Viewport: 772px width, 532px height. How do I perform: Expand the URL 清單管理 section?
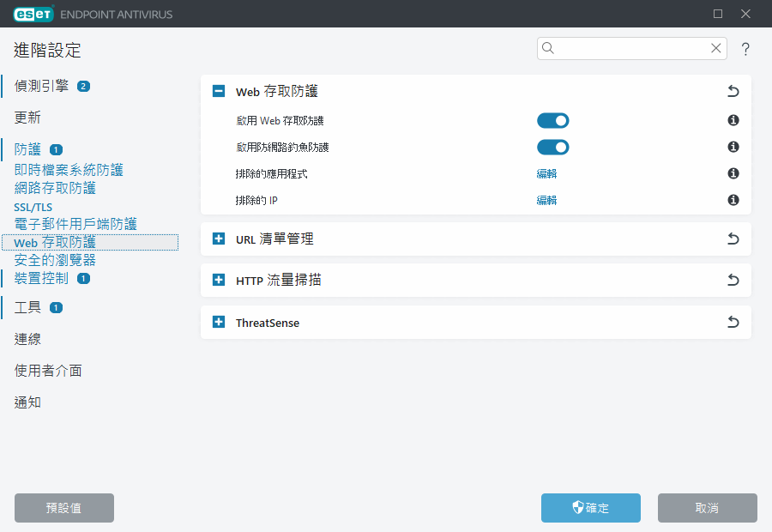[x=219, y=239]
